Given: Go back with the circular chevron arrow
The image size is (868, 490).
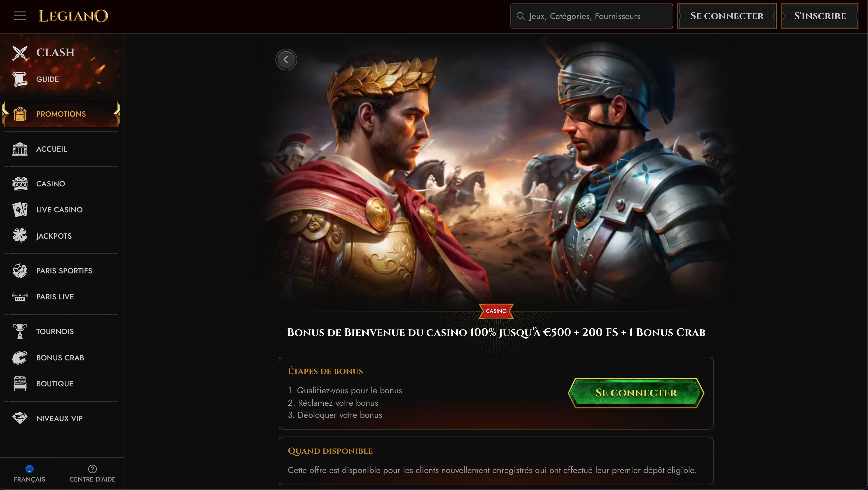Looking at the screenshot, I should (x=286, y=60).
